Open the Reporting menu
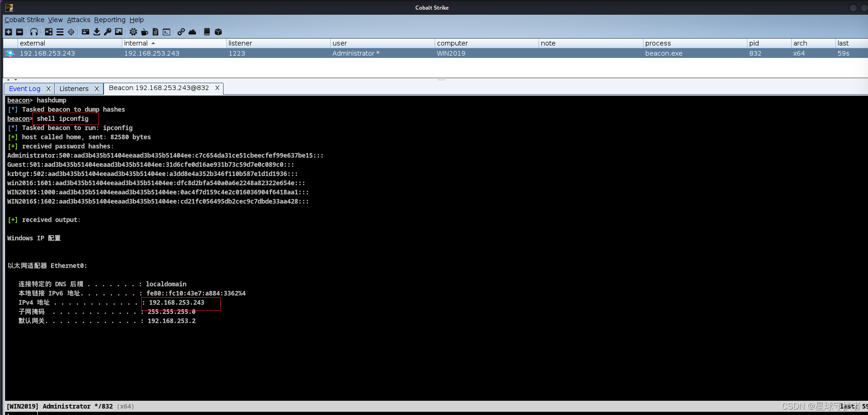 109,20
